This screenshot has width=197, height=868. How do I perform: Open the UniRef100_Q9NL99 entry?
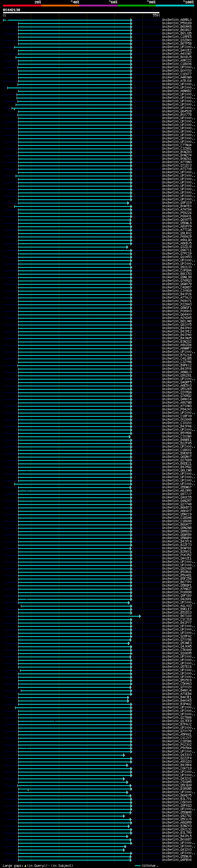click(x=177, y=277)
